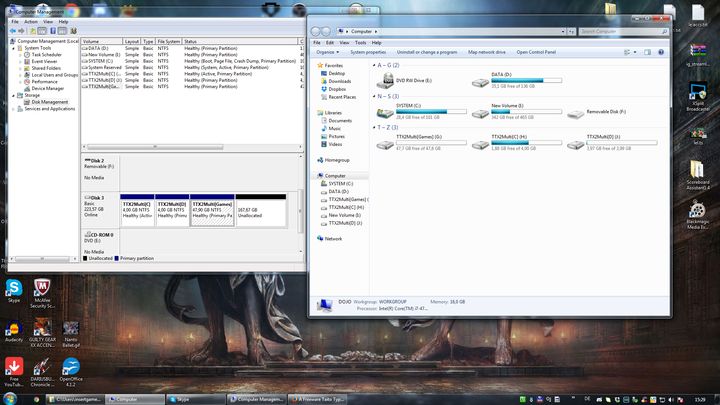Click the Back arrow in Computer Management toolbar
This screenshot has height=405, width=720.
click(12, 31)
